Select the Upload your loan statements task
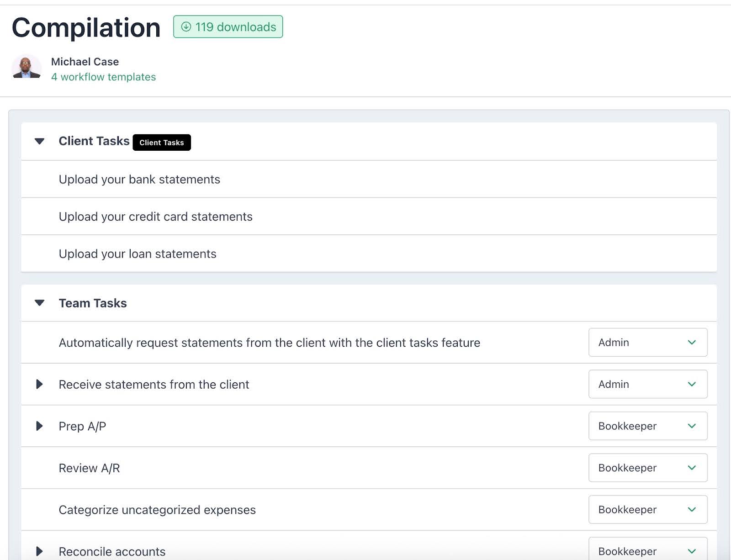 138,254
